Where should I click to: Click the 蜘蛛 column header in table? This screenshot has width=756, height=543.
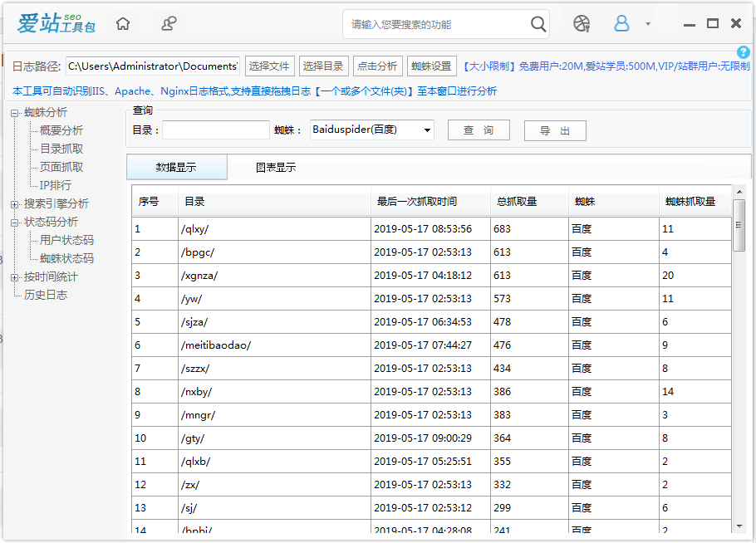click(614, 202)
